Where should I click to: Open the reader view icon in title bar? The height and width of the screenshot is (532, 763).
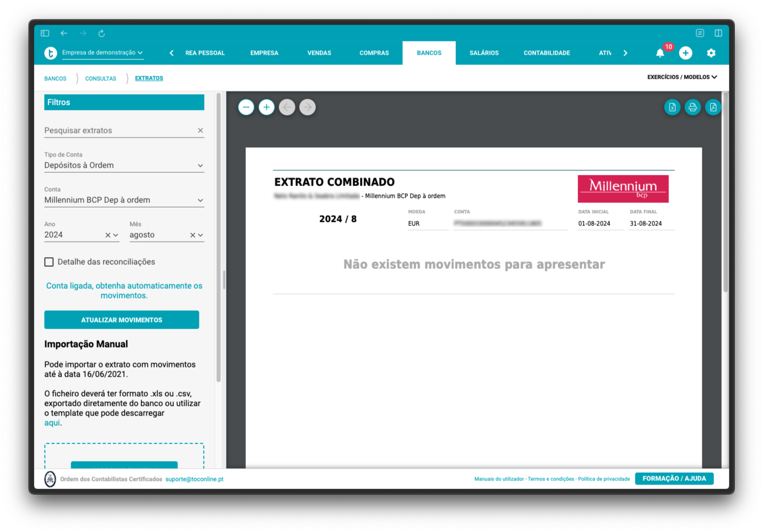click(x=700, y=33)
